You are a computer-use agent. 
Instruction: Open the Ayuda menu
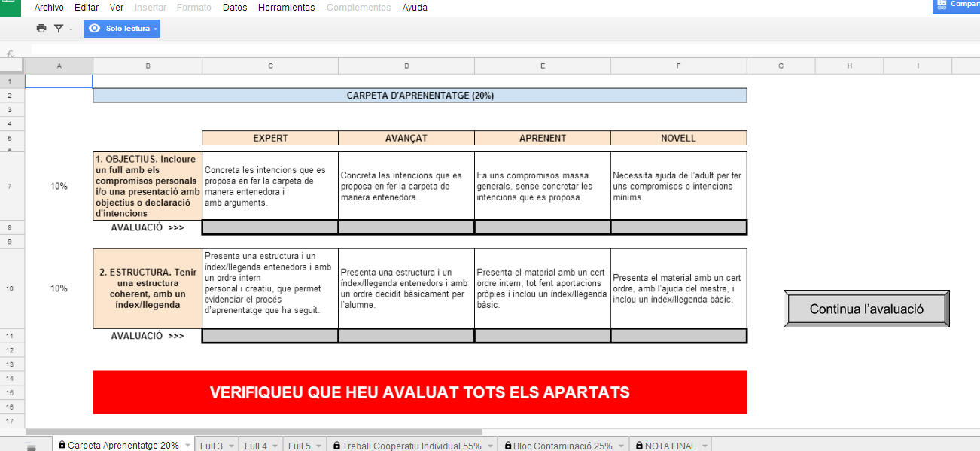tap(415, 8)
